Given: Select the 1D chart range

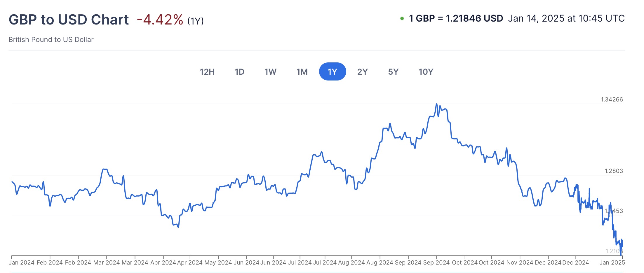Looking at the screenshot, I should (239, 72).
